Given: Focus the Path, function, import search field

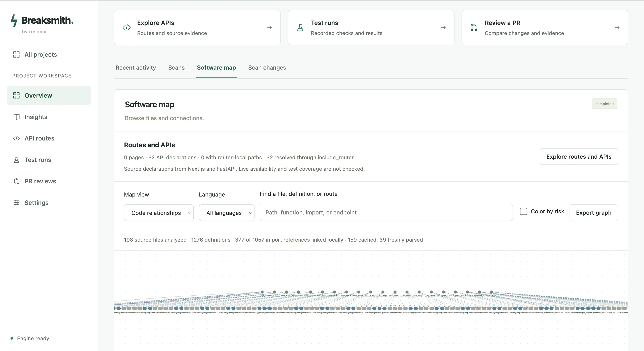Looking at the screenshot, I should coord(386,212).
